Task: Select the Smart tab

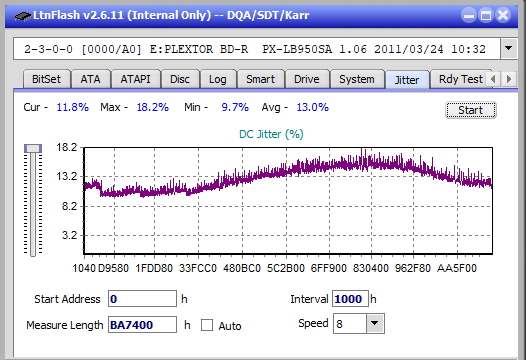Action: coord(260,79)
